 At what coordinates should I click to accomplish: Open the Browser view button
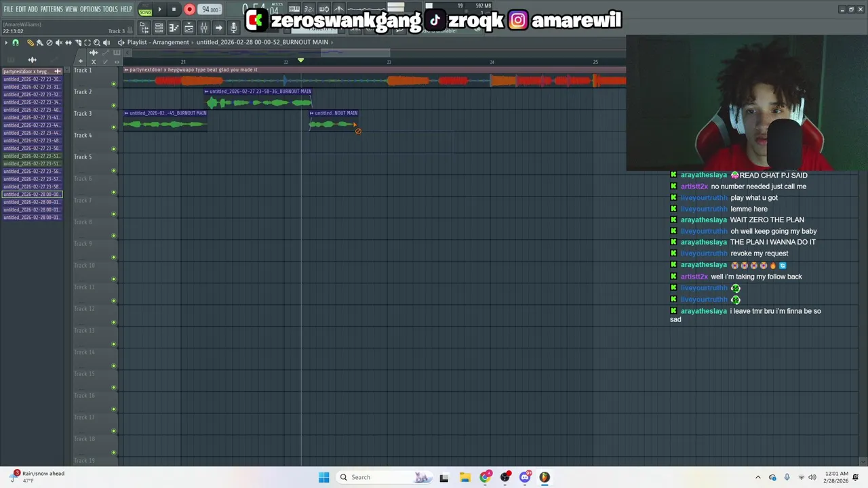point(144,28)
